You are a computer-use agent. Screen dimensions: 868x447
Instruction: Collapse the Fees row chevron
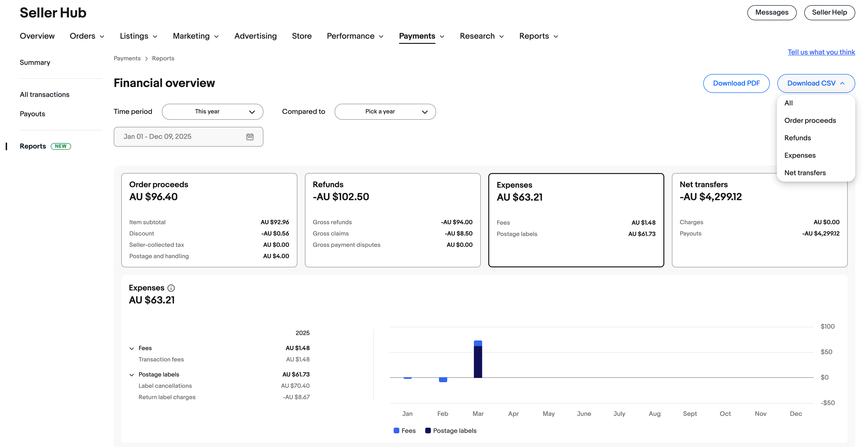(x=132, y=348)
